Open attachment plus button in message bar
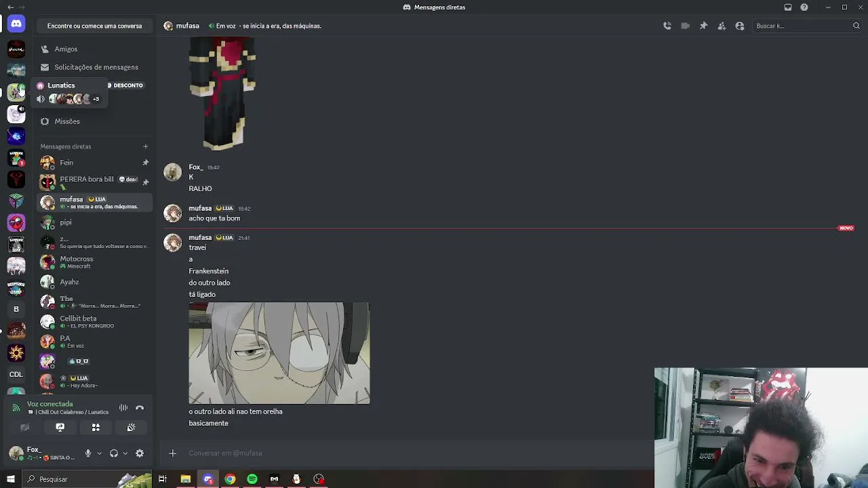The image size is (868, 488). [172, 453]
